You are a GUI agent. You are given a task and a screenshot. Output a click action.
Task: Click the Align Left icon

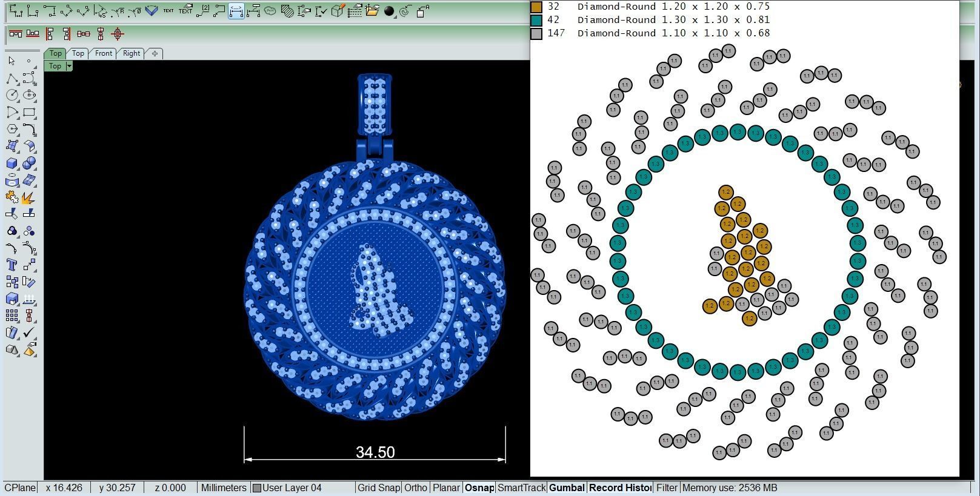point(50,34)
